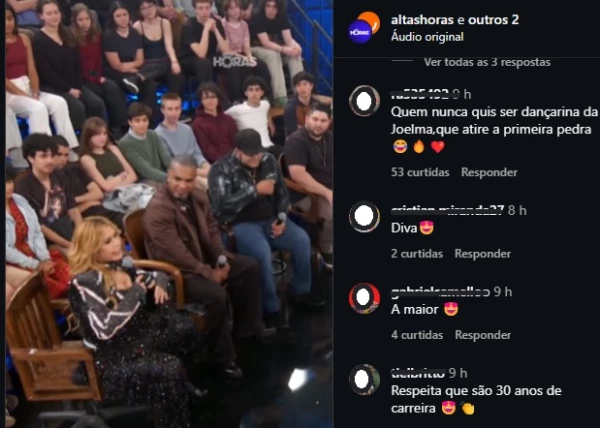Open the avatar beside the "A maior" comment

click(364, 298)
